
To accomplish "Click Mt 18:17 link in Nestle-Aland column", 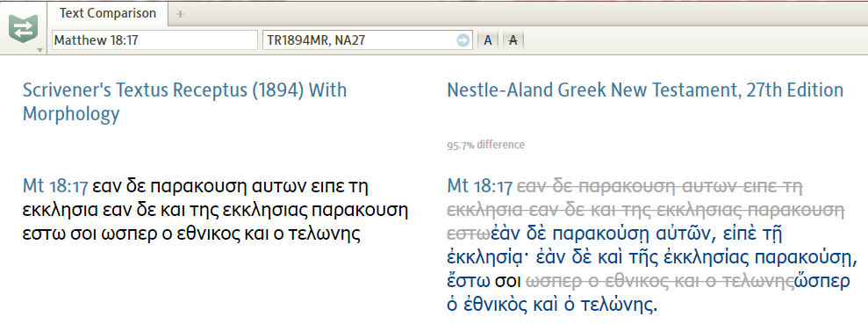I will (x=480, y=186).
